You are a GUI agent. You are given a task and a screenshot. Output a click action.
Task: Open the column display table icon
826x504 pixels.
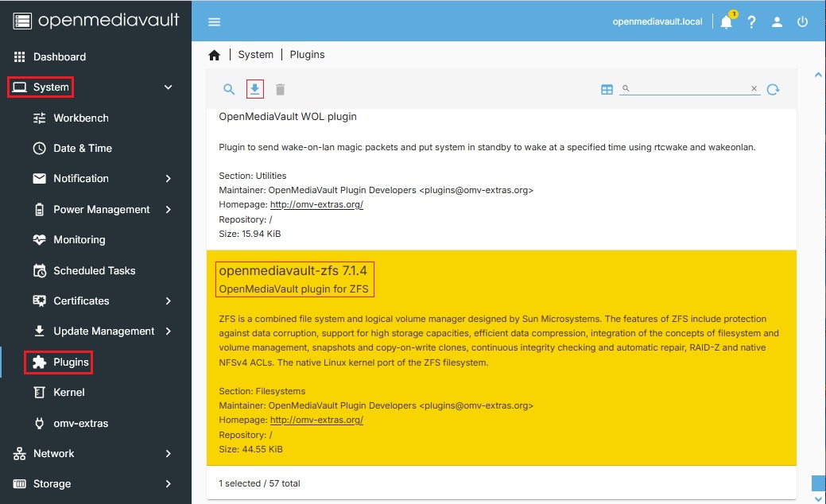click(x=607, y=90)
